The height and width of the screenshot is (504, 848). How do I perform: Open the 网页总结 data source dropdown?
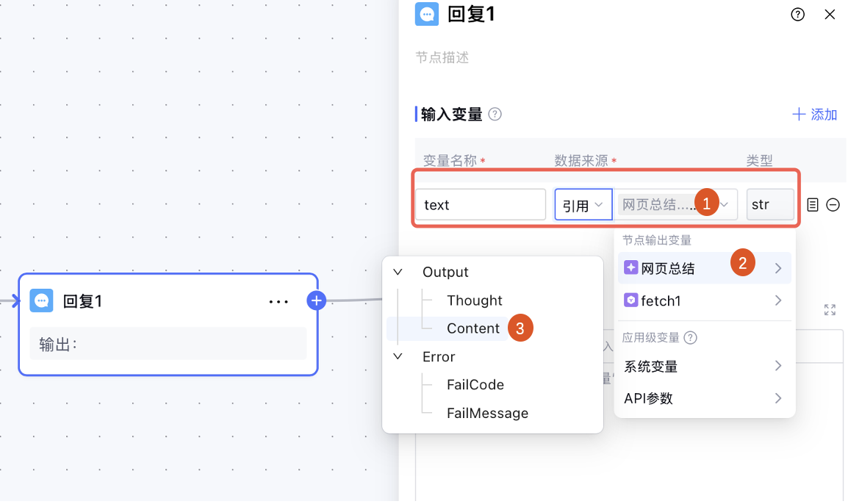pyautogui.click(x=676, y=205)
